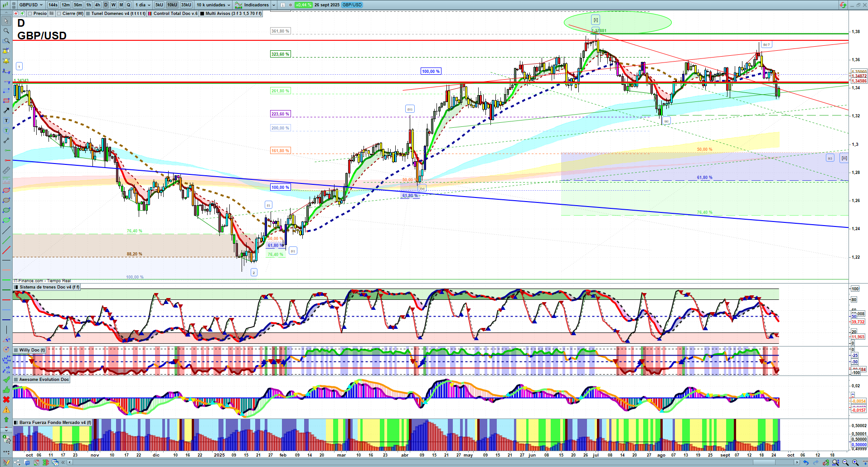Select the ruler measurement tool
The image size is (868, 467).
click(6, 170)
